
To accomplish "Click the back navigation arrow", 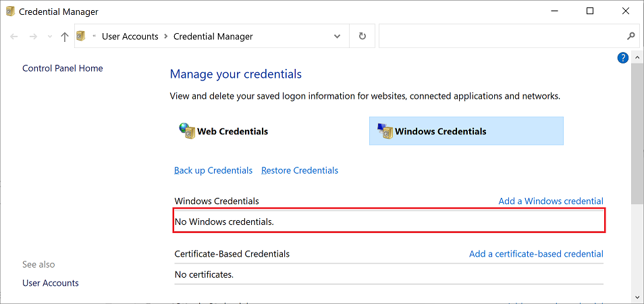I will pos(14,36).
